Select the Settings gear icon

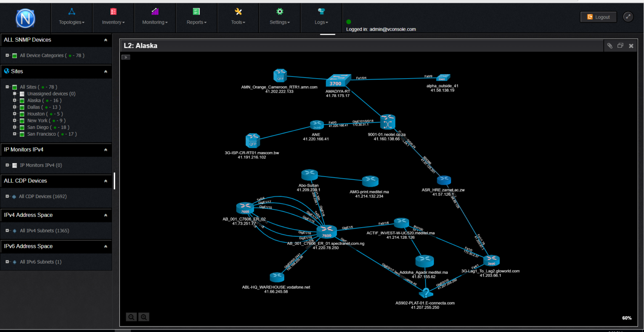[x=279, y=11]
